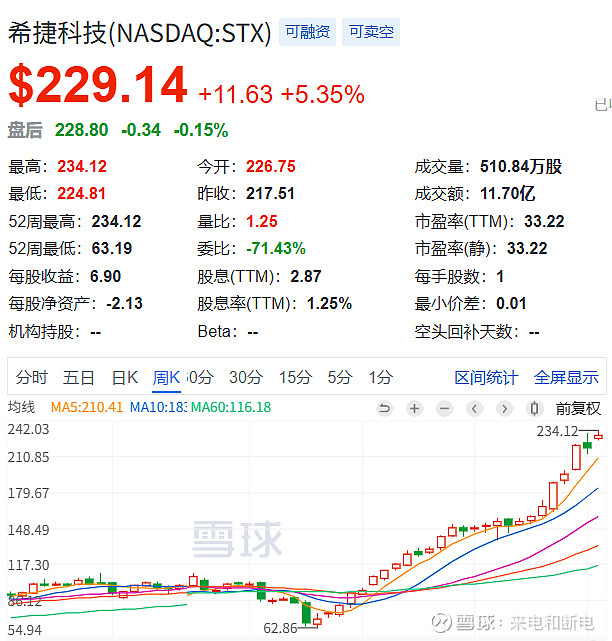Click the candlestick style icon
The height and width of the screenshot is (641, 612).
coord(534,408)
